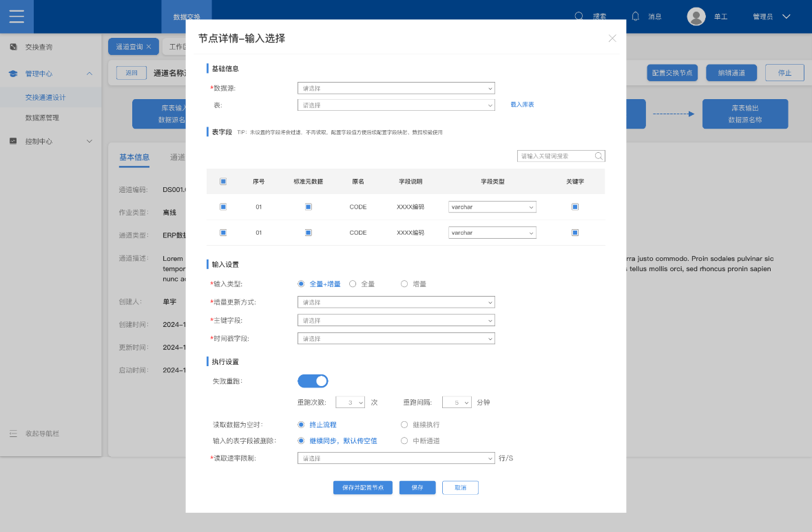Expand the 读取速率限制 dropdown
812x532 pixels.
click(396, 458)
